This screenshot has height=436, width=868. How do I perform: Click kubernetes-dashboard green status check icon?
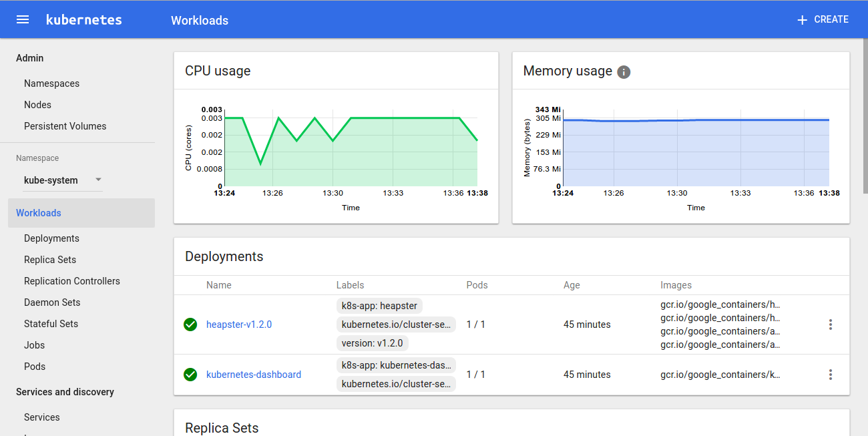click(x=190, y=375)
